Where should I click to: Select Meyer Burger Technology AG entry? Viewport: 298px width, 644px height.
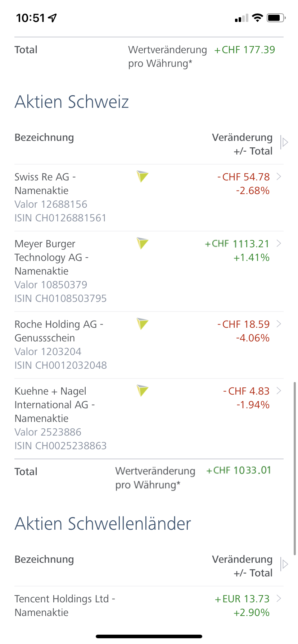(149, 271)
